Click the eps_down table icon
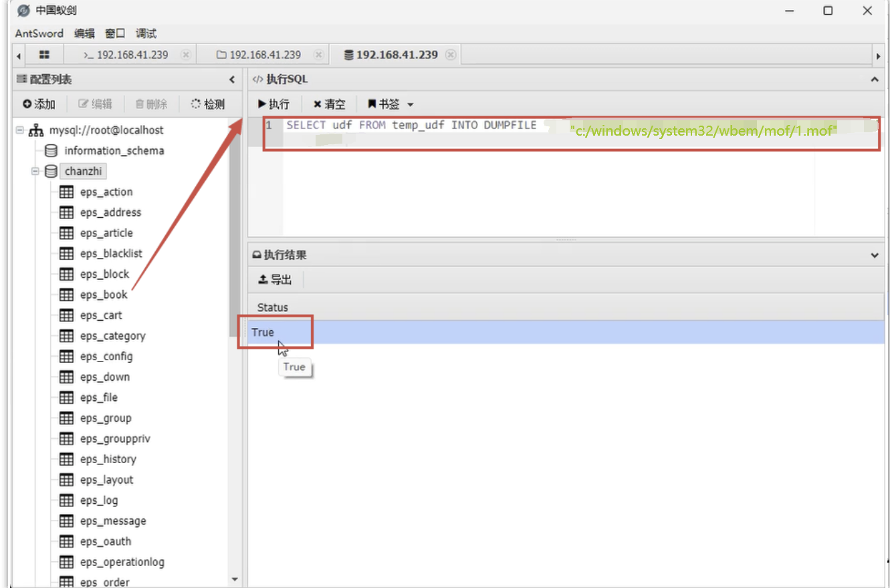 point(67,377)
